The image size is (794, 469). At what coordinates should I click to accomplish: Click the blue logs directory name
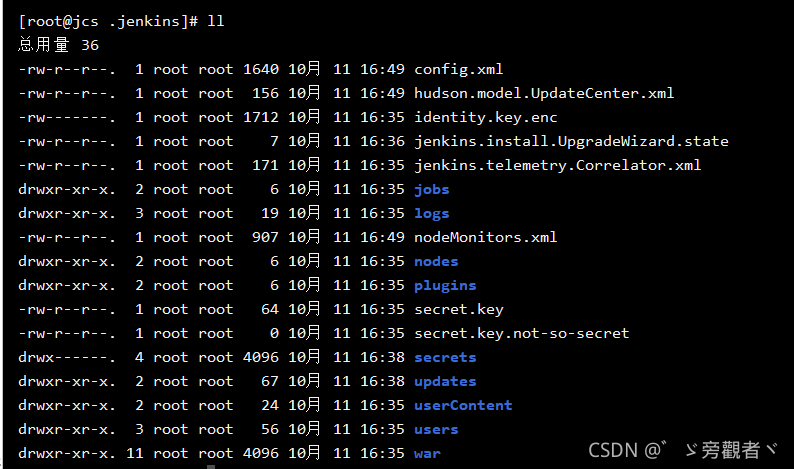(431, 214)
